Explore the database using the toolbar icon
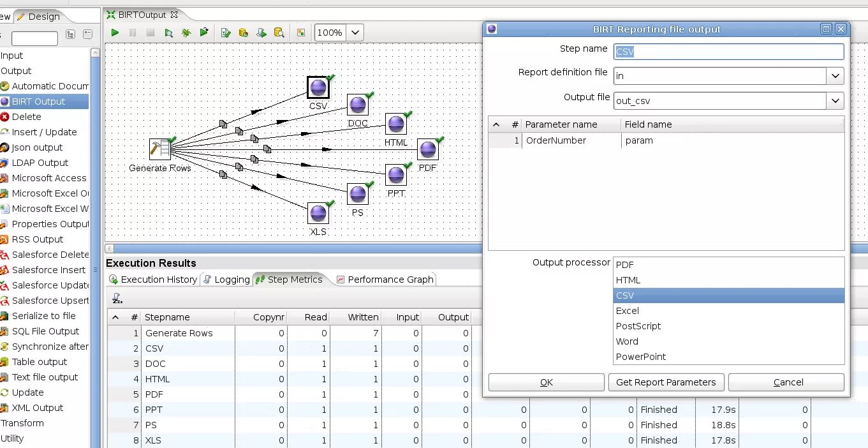The height and width of the screenshot is (448, 868). (279, 33)
